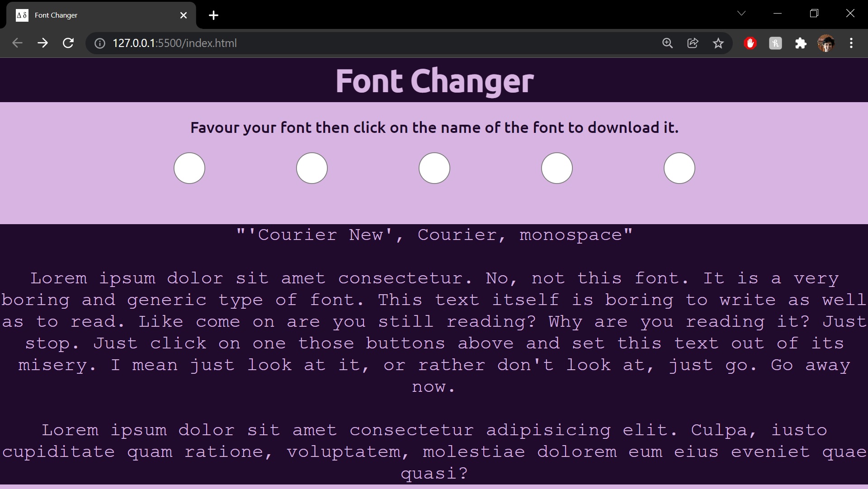
Task: Click the Courier New font name link
Action: click(434, 234)
